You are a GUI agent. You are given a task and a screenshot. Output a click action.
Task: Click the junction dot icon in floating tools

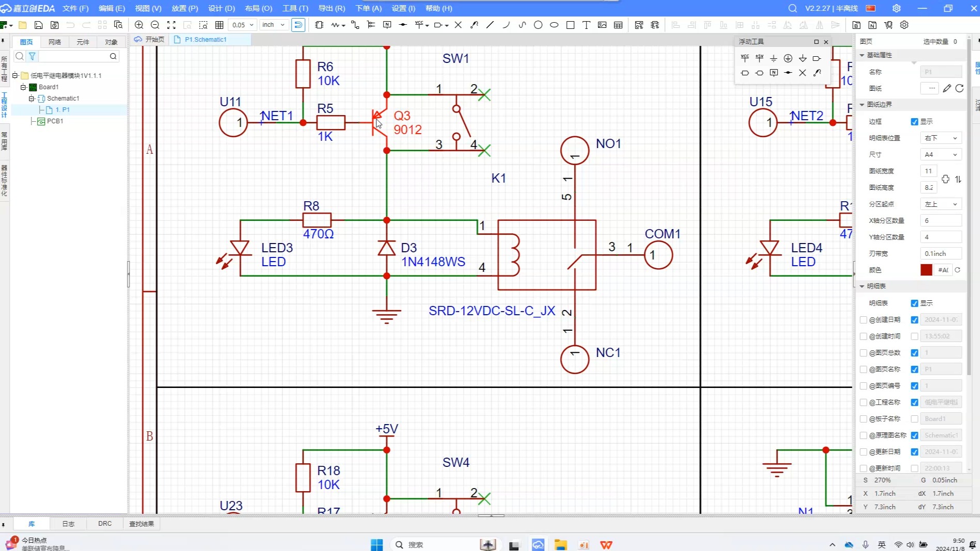coord(788,73)
